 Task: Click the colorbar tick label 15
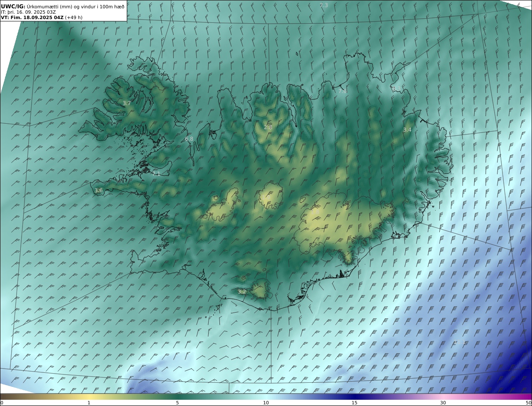[355, 403]
